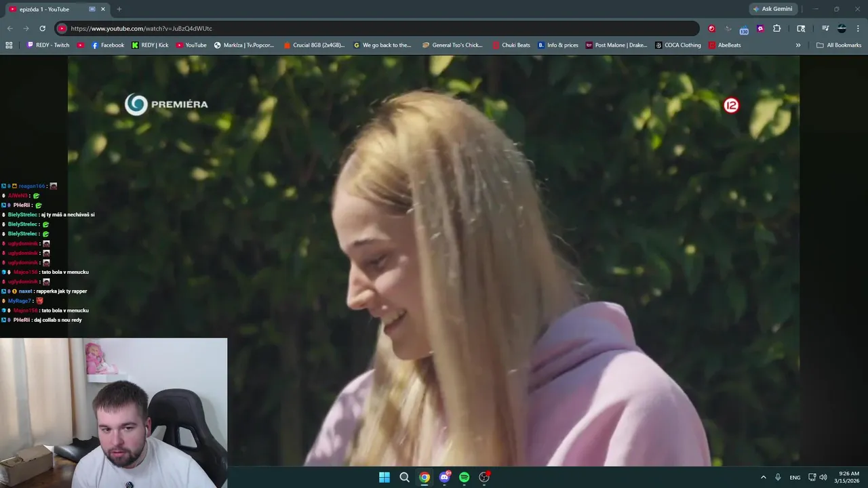
Task: Open the volume tray icon
Action: coord(823,477)
